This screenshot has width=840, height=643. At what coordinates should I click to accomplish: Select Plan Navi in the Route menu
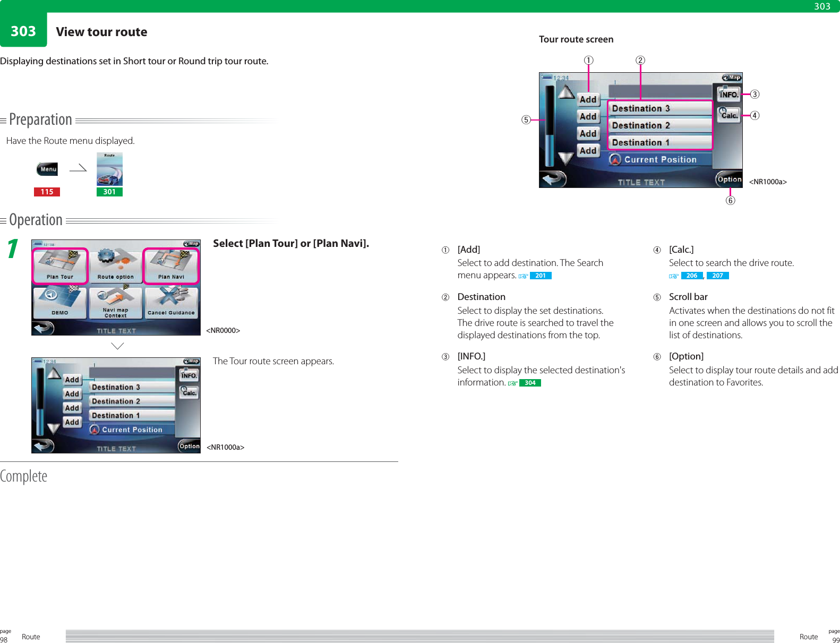171,266
